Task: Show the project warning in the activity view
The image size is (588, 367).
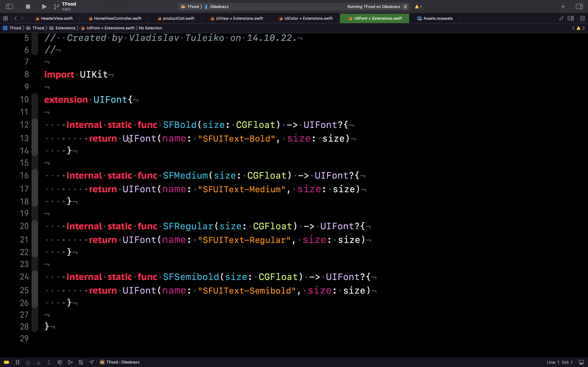Action: tap(417, 7)
